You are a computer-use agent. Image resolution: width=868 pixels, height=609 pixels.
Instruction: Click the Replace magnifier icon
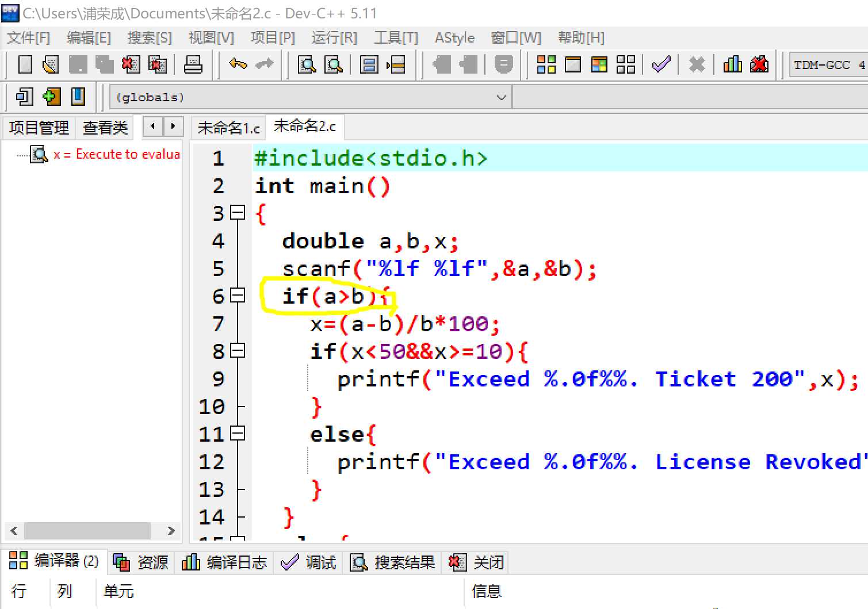point(334,64)
